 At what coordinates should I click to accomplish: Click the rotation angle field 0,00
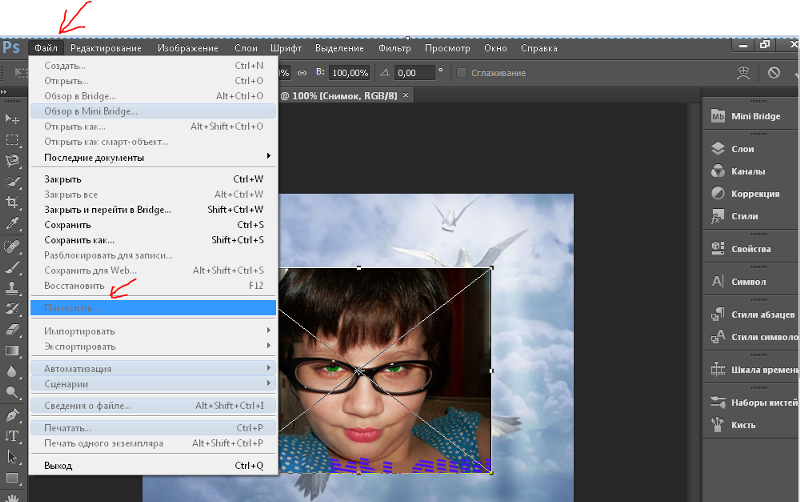click(x=414, y=73)
